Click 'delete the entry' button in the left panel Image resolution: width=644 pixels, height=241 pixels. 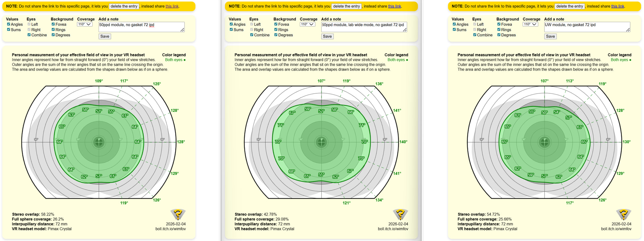(124, 6)
